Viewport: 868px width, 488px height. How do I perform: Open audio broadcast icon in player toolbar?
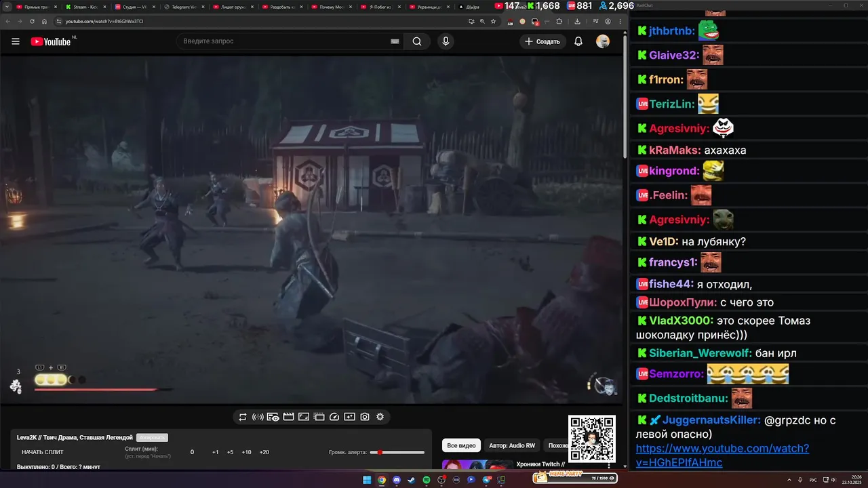pos(258,417)
